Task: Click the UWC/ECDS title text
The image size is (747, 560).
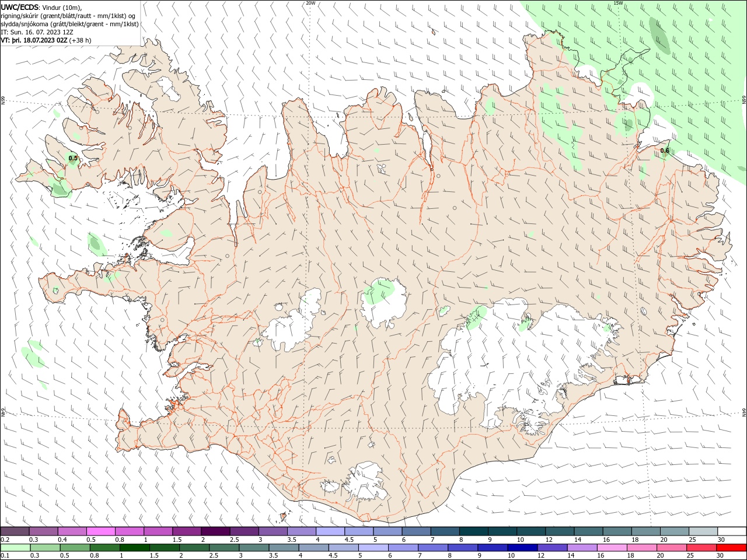Action: click(x=20, y=7)
